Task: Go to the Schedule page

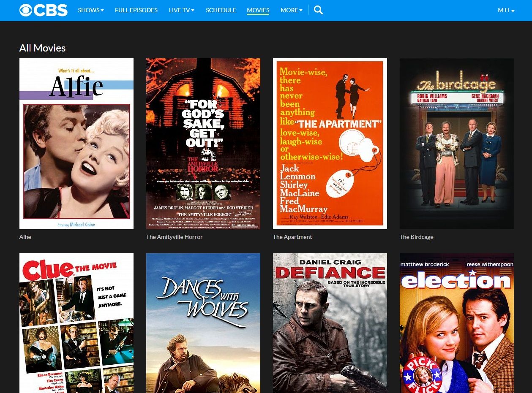Action: (x=221, y=10)
